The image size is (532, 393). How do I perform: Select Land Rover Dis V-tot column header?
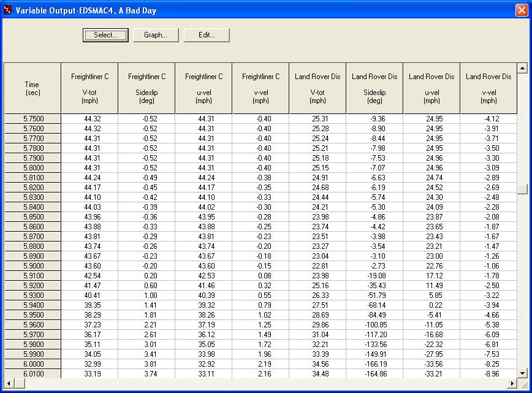coord(317,88)
